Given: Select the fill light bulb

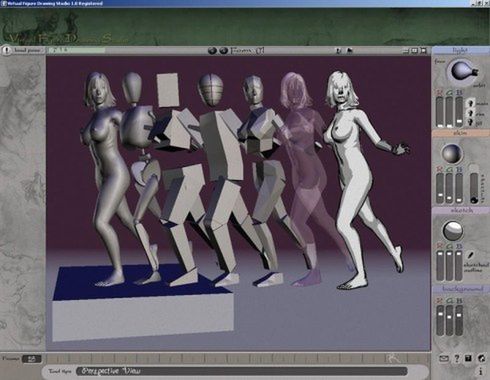Looking at the screenshot, I should (x=471, y=122).
